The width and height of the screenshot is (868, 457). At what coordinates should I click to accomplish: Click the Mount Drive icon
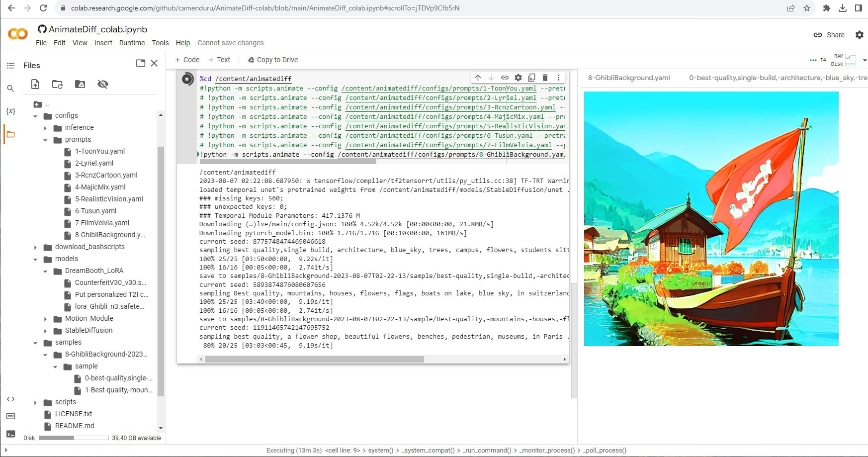80,84
